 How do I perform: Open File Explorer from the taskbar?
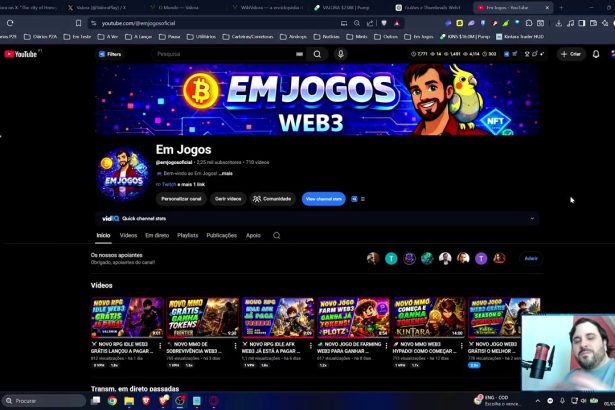[x=129, y=401]
